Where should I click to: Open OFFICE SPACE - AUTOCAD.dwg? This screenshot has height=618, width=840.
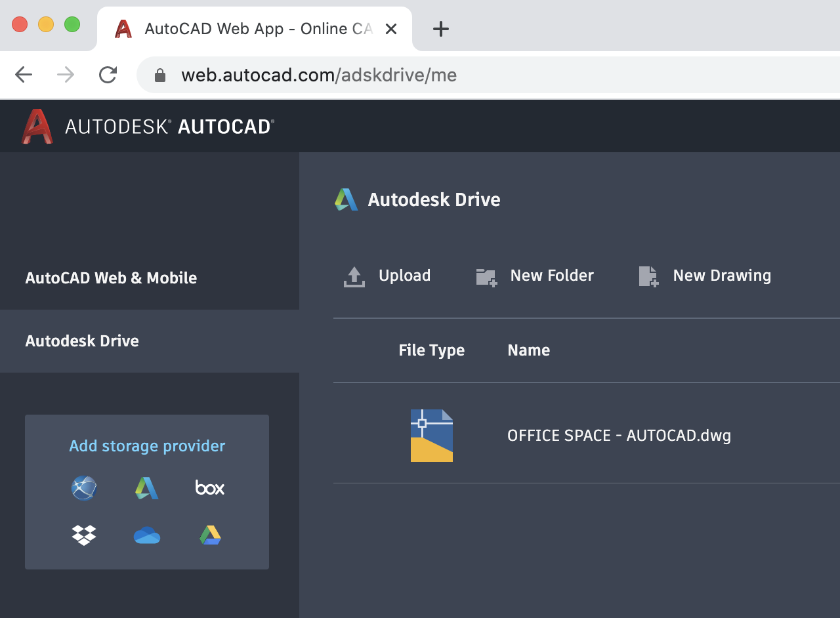coord(619,435)
